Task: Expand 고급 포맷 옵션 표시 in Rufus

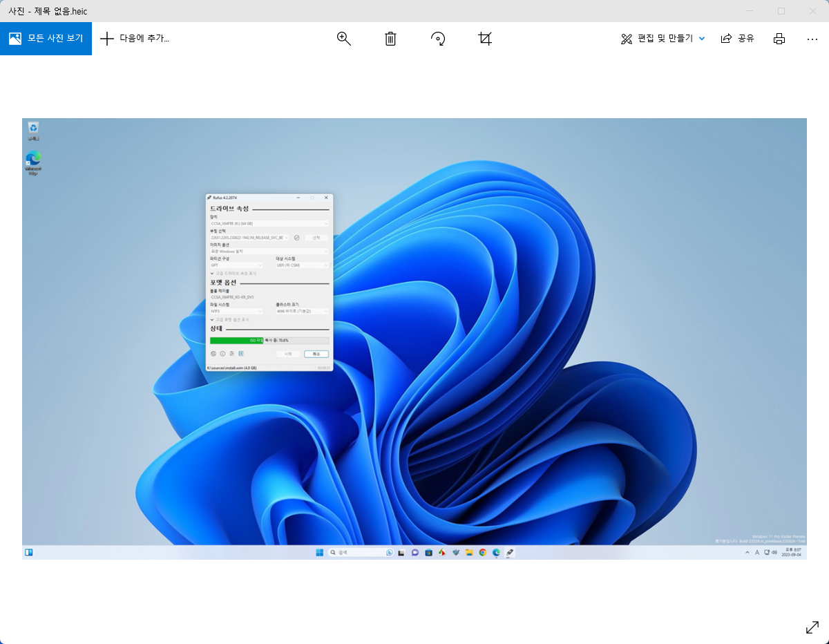Action: pos(230,320)
